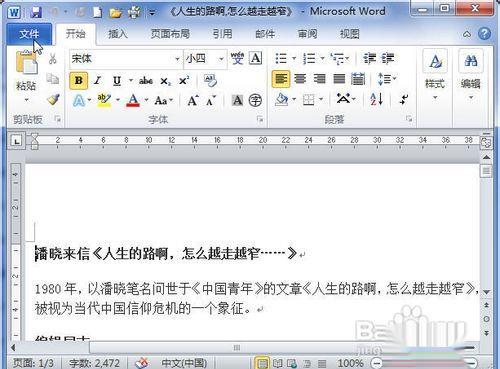This screenshot has width=500, height=369.
Task: Click the Text Effects glowing A icon
Action: (x=79, y=100)
